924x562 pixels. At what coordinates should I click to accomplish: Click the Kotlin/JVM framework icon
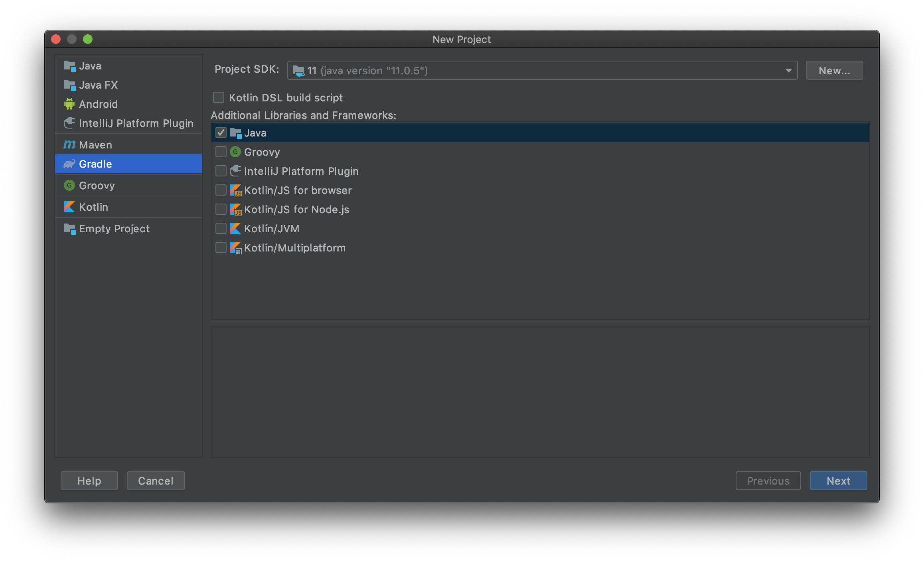click(235, 229)
